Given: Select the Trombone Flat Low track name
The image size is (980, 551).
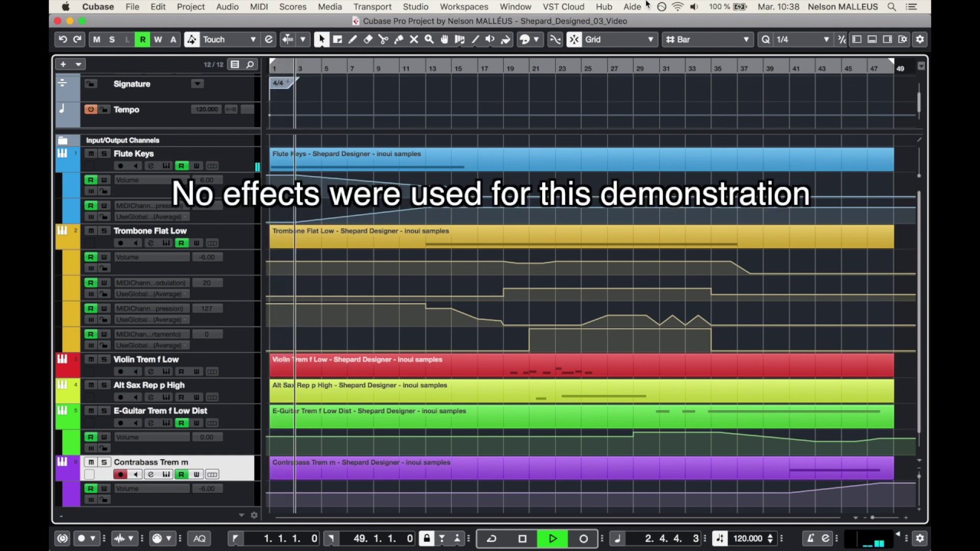Looking at the screenshot, I should point(150,231).
